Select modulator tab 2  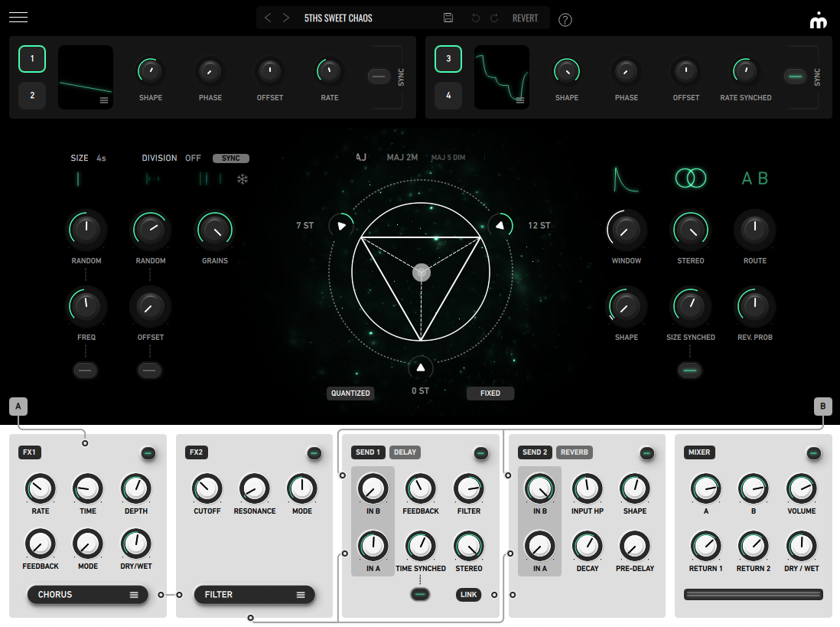32,96
